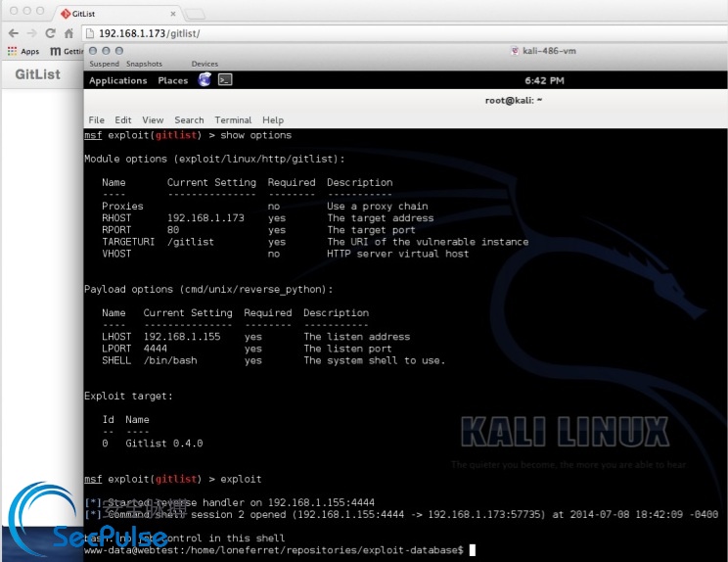Click the SHELL /bin/bash value
The height and width of the screenshot is (562, 728).
(170, 360)
